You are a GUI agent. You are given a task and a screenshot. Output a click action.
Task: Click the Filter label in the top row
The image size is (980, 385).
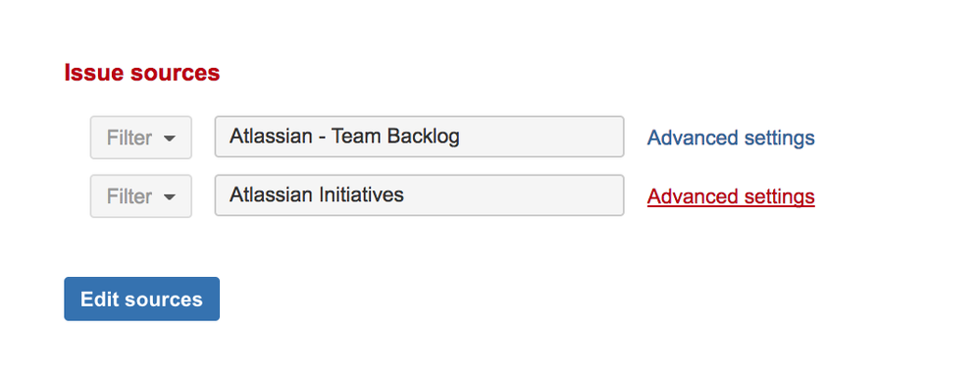point(129,137)
